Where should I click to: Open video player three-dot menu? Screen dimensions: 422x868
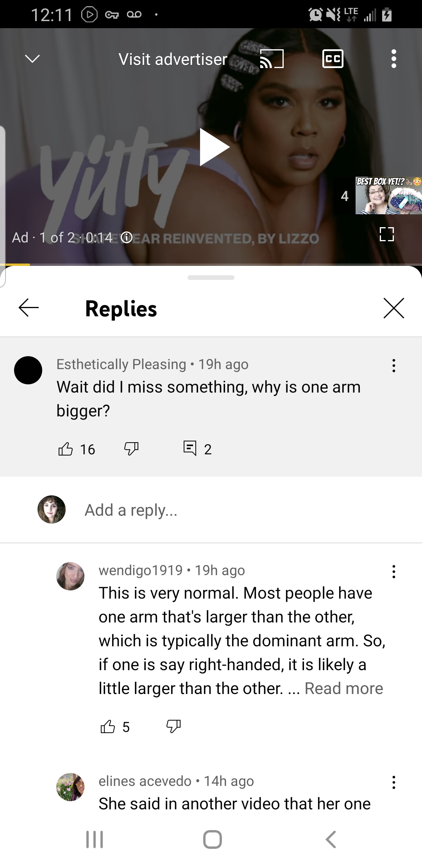click(394, 59)
